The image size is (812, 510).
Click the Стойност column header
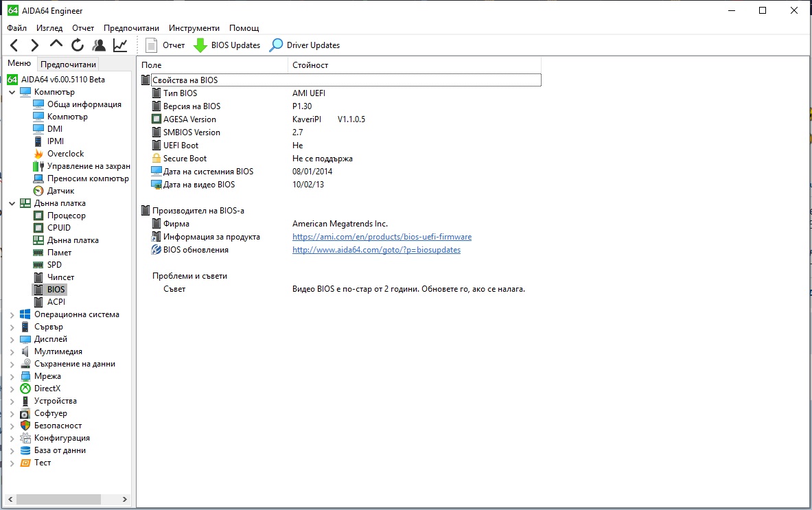(415, 65)
